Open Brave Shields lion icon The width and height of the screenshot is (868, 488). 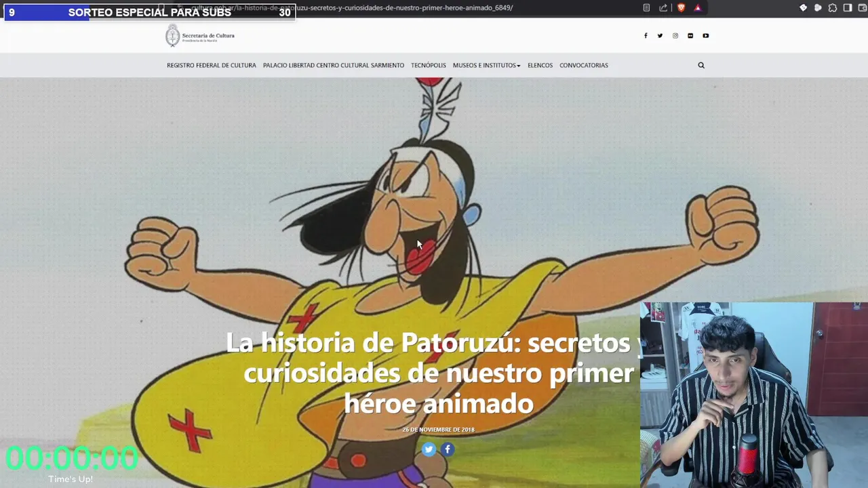(681, 8)
